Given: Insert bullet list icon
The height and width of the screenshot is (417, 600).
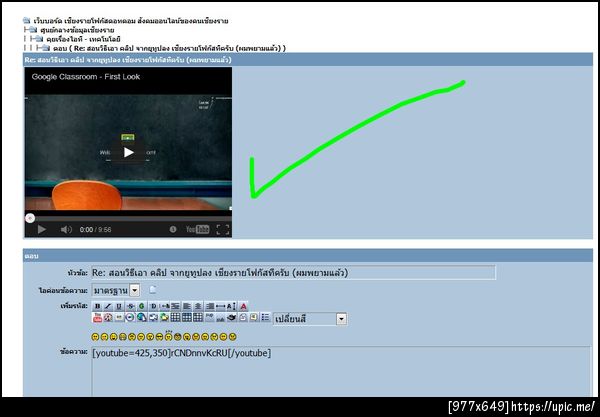Looking at the screenshot, I should 266,317.
